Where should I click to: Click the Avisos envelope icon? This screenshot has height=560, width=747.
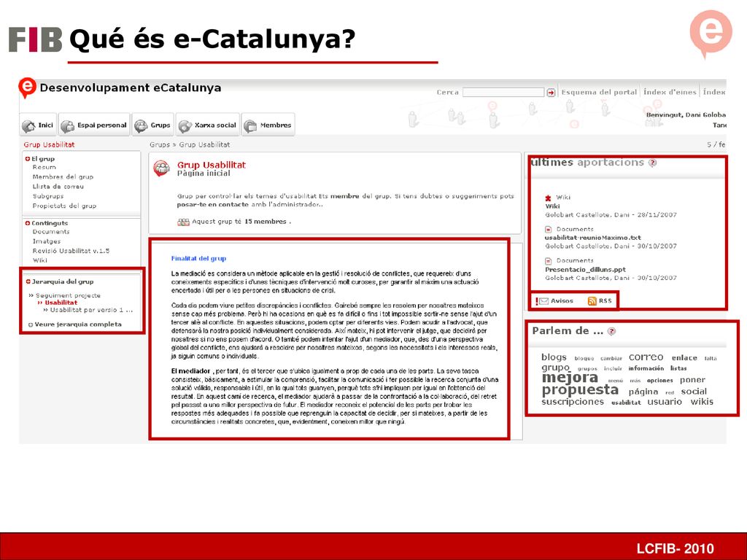click(x=543, y=301)
